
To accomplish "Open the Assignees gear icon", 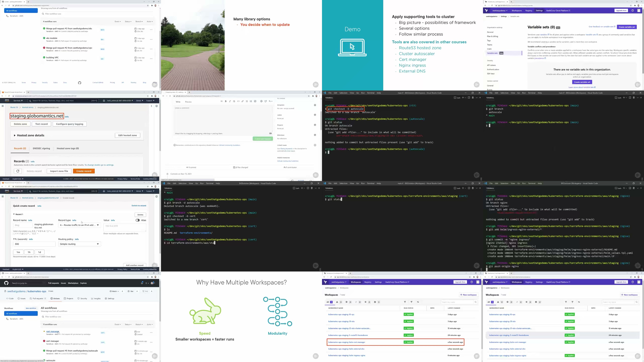I will 315,105.
